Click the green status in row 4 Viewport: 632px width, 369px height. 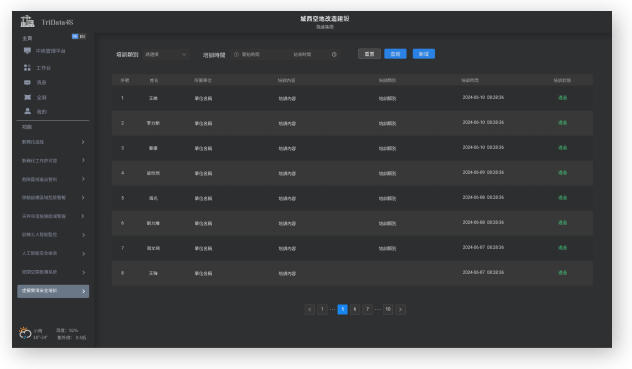click(x=562, y=173)
